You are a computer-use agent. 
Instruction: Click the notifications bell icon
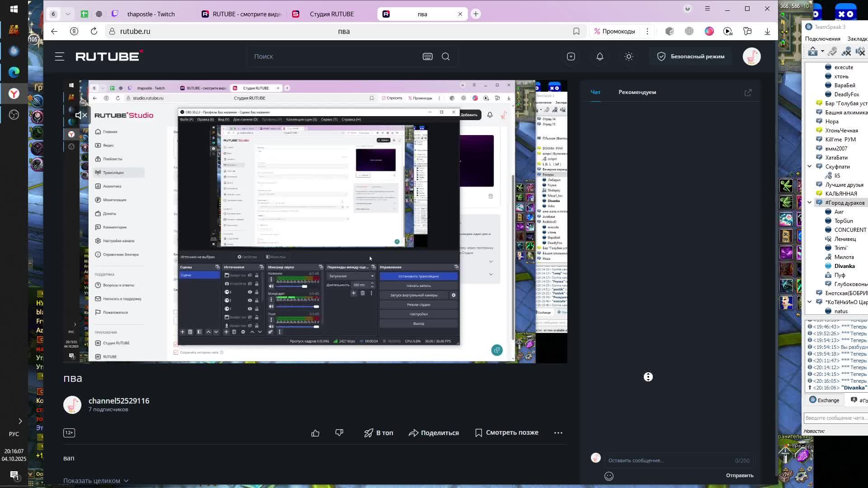[x=600, y=56]
